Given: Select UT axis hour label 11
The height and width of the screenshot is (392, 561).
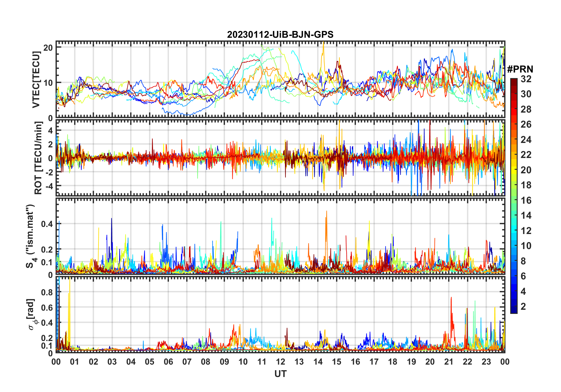Looking at the screenshot, I should [x=262, y=362].
